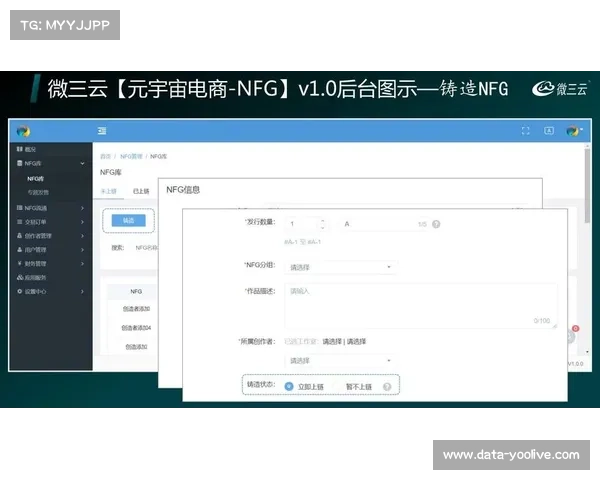Click the 创造者添加04 table row
The image size is (600, 480).
pos(136,328)
